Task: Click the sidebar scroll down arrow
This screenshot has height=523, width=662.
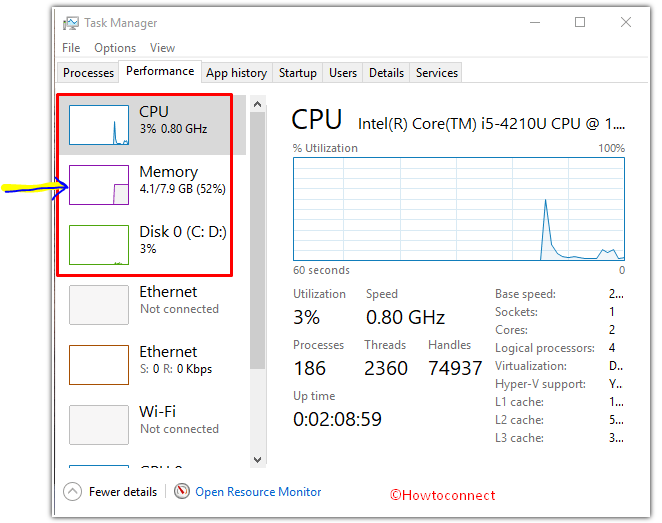Action: tap(258, 460)
